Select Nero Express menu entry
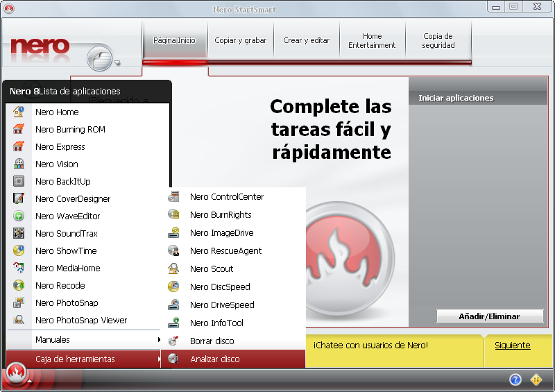Screen dimensions: 555x392 [88, 146]
